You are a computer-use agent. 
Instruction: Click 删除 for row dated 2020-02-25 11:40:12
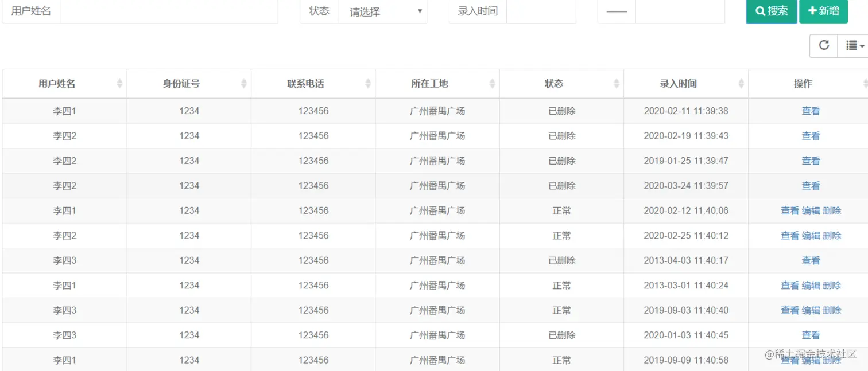(832, 236)
